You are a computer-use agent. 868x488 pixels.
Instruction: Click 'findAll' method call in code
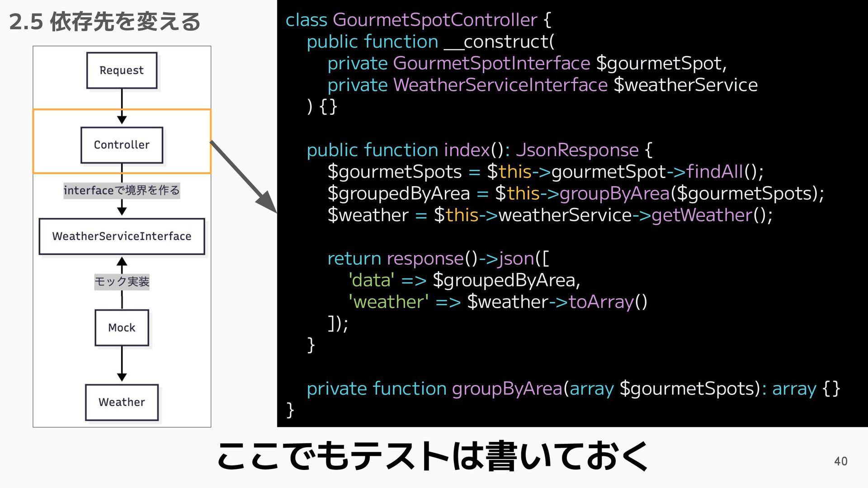point(715,172)
